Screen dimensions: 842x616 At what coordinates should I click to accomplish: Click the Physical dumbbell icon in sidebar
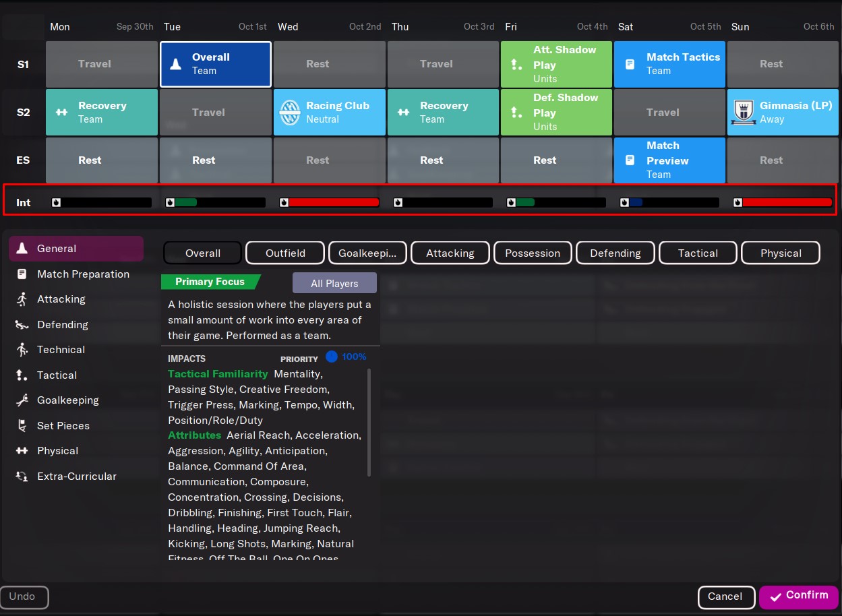coord(22,451)
